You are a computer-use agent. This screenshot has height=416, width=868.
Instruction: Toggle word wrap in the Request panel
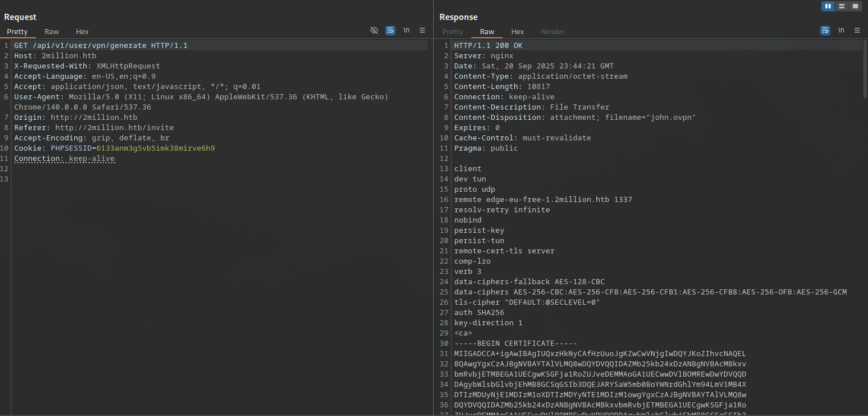390,30
